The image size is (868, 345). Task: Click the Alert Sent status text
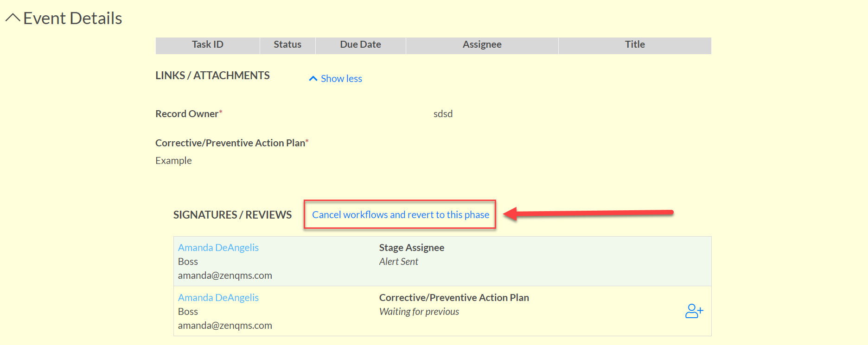tap(399, 261)
